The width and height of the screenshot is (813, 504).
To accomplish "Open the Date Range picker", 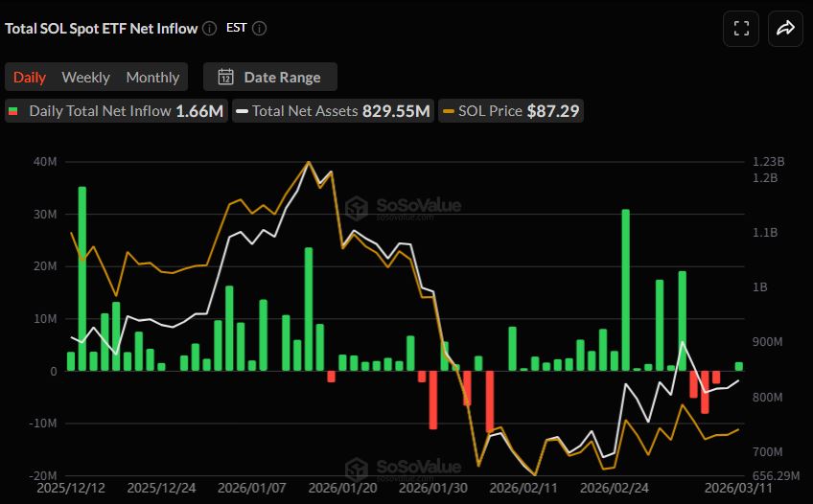I will click(x=269, y=77).
